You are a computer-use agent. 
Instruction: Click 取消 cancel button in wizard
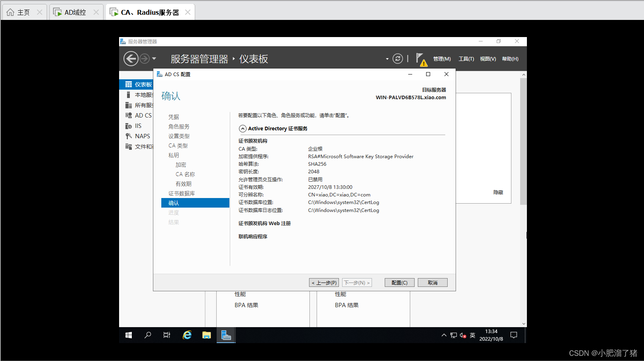(433, 283)
